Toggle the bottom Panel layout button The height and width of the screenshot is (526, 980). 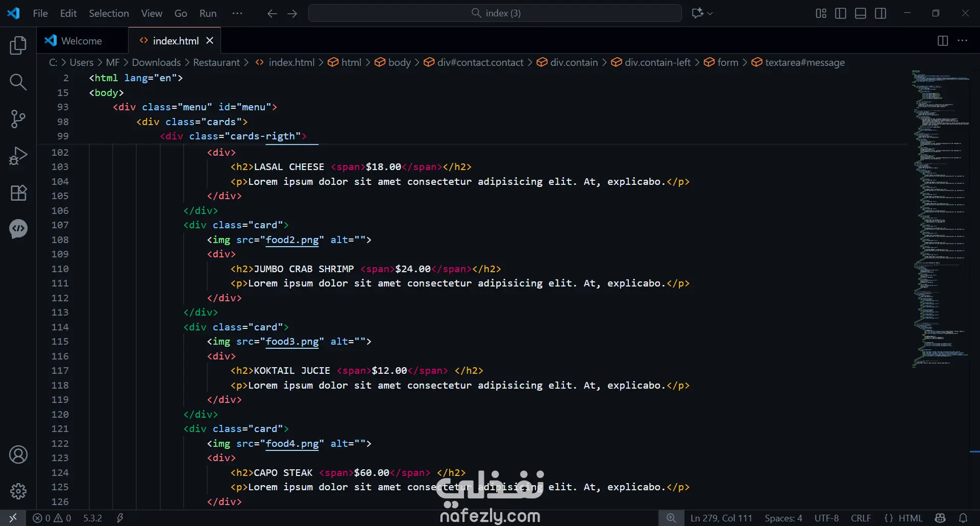(861, 13)
